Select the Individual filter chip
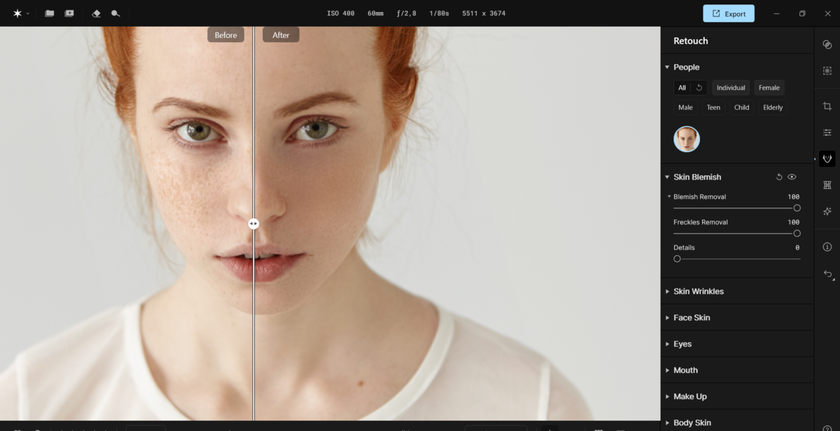The height and width of the screenshot is (431, 840). coord(731,88)
